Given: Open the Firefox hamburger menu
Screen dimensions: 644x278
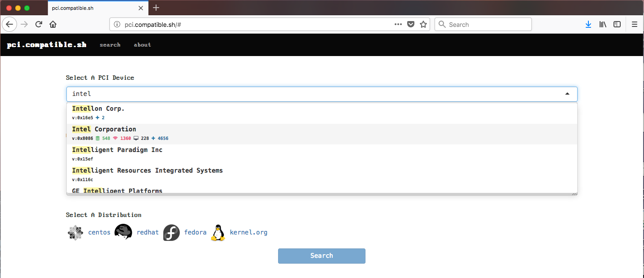Looking at the screenshot, I should click(635, 24).
